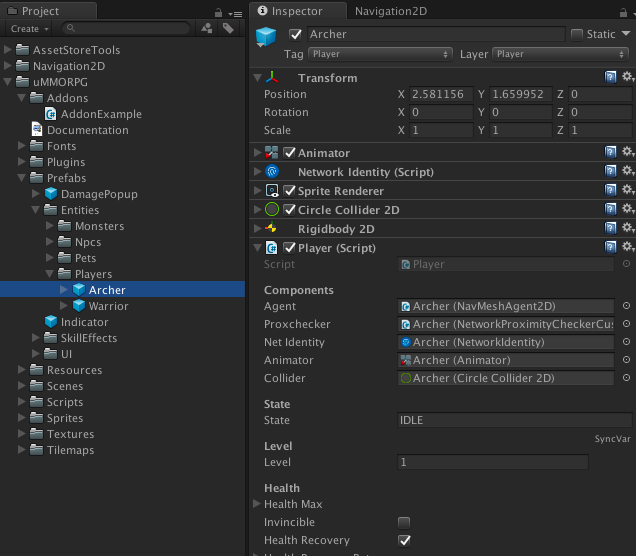Open Player Script gear menu
636x556 pixels.
(628, 247)
